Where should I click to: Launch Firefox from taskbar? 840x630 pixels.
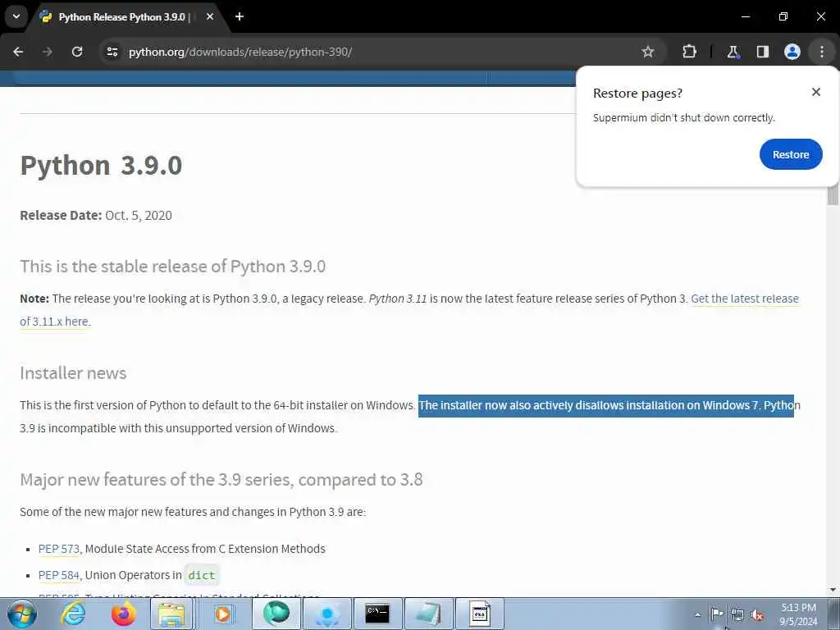click(123, 614)
